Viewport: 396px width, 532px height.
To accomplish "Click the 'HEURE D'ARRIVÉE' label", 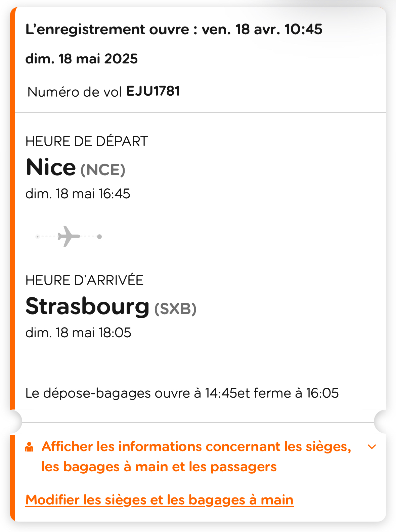I will click(85, 280).
